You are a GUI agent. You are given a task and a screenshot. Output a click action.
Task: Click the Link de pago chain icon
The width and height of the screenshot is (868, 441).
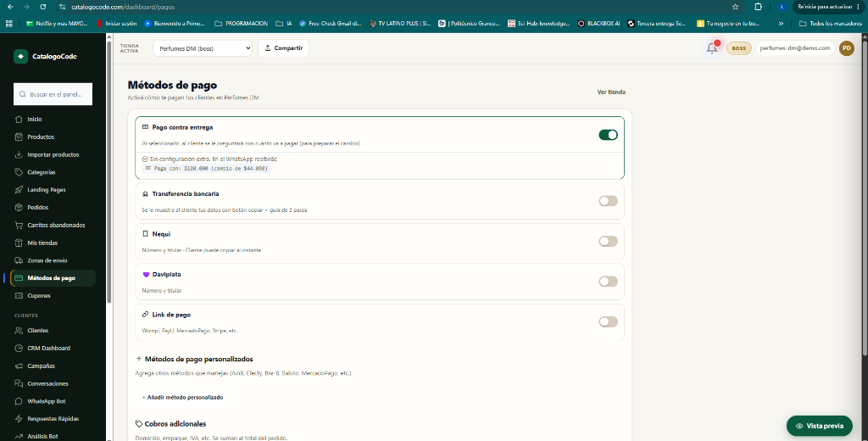pos(146,315)
